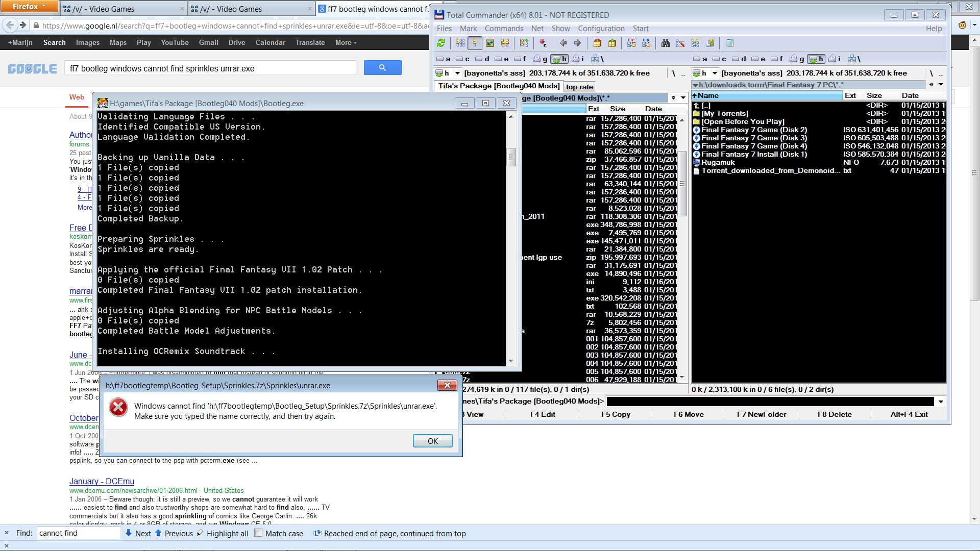Viewport: 980px width, 551px height.
Task: Select drive e in right panel drive bar
Action: click(x=758, y=59)
